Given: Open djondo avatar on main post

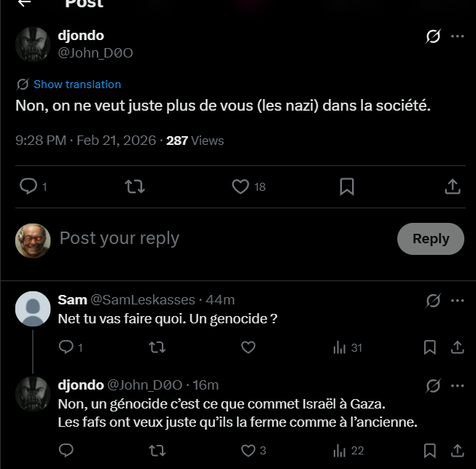Looking at the screenshot, I should click(33, 45).
